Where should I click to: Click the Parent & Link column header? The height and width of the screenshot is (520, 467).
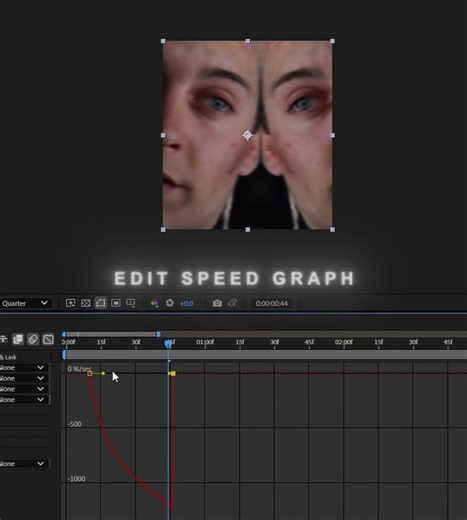(x=8, y=357)
